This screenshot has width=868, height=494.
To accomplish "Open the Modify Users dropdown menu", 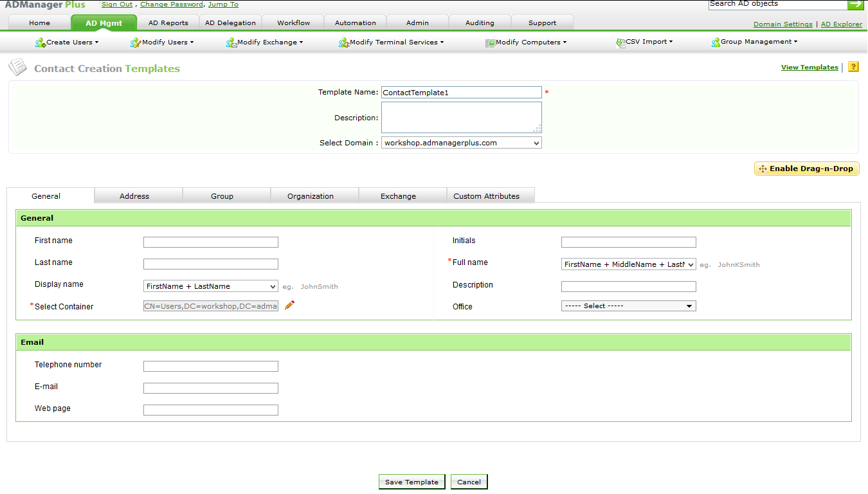I will click(168, 42).
